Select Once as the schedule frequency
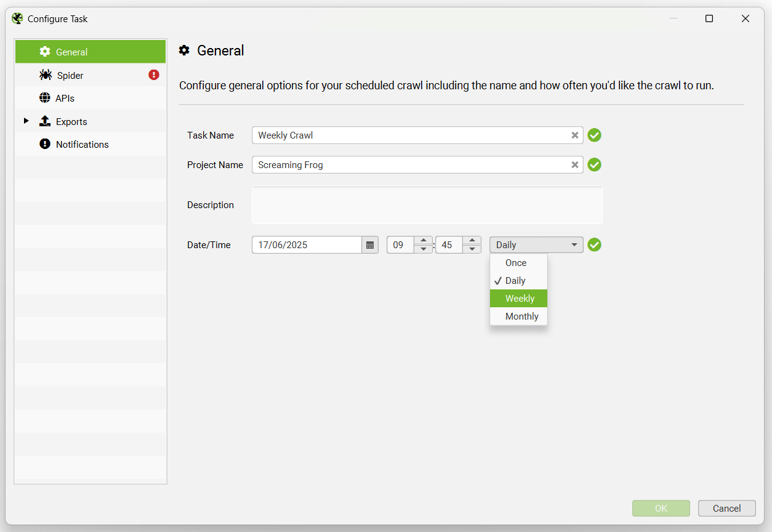Screen dimensions: 772x532 point(515,262)
